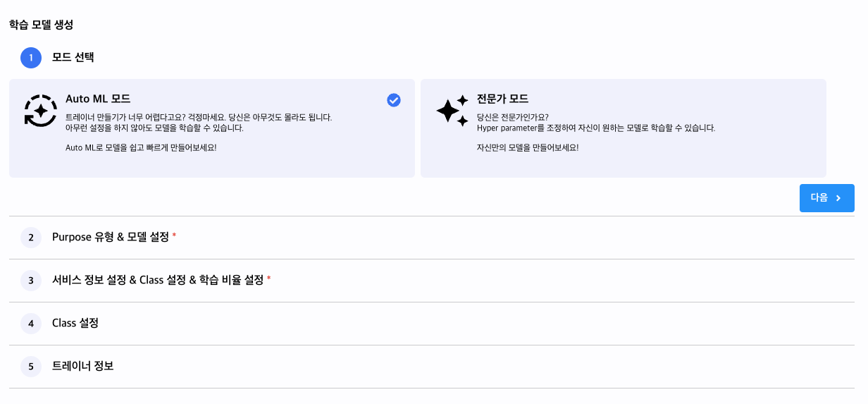Click the step 2 number badge
The height and width of the screenshot is (404, 868).
click(31, 238)
